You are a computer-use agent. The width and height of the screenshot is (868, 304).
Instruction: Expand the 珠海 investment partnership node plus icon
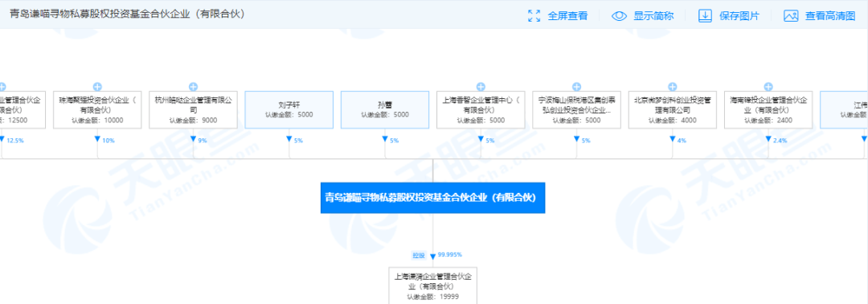[97, 86]
